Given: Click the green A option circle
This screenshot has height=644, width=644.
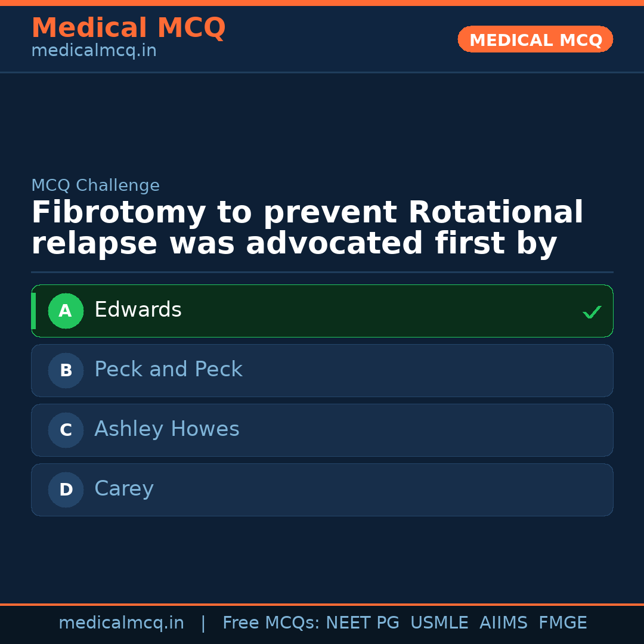Looking at the screenshot, I should click(66, 311).
